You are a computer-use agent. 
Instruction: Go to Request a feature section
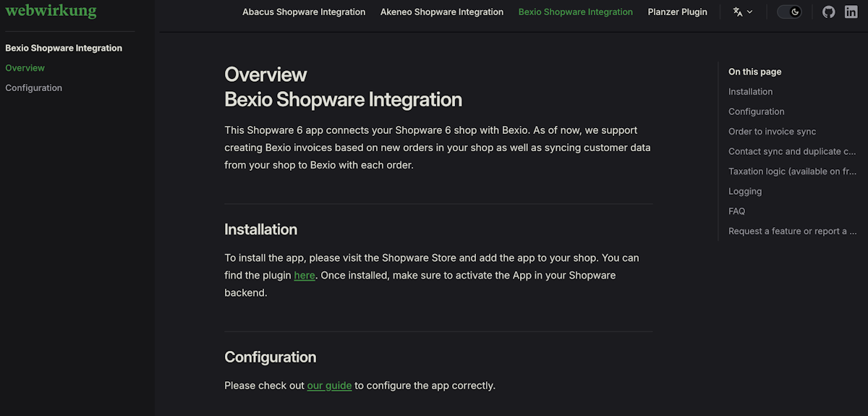(792, 232)
